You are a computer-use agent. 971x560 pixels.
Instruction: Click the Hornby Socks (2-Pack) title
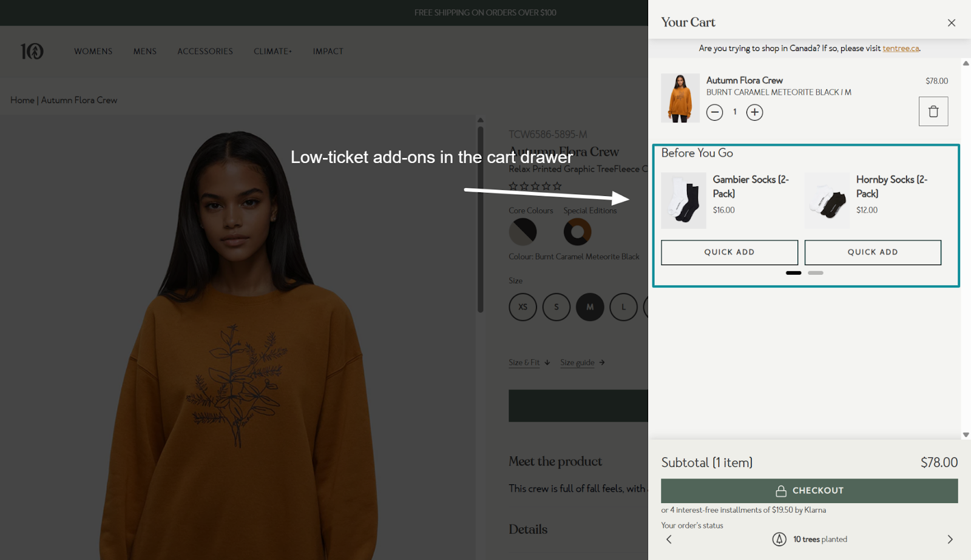tap(891, 186)
